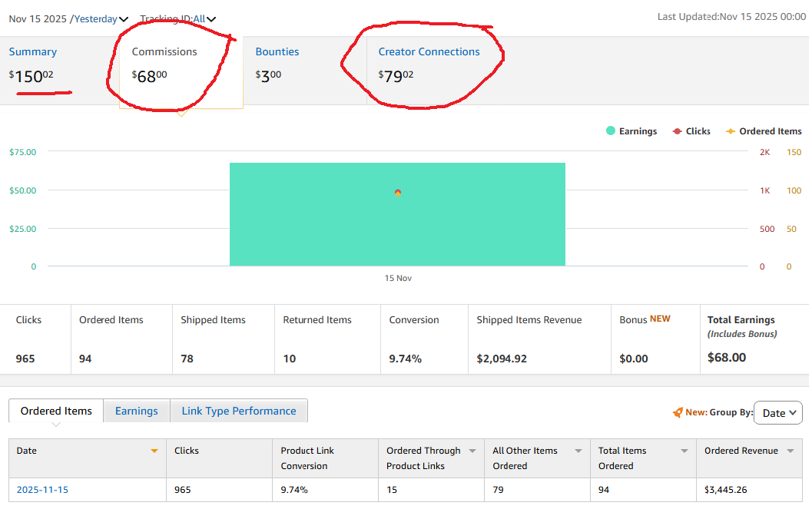Select the Ordered Items tab
812x509 pixels.
point(56,411)
